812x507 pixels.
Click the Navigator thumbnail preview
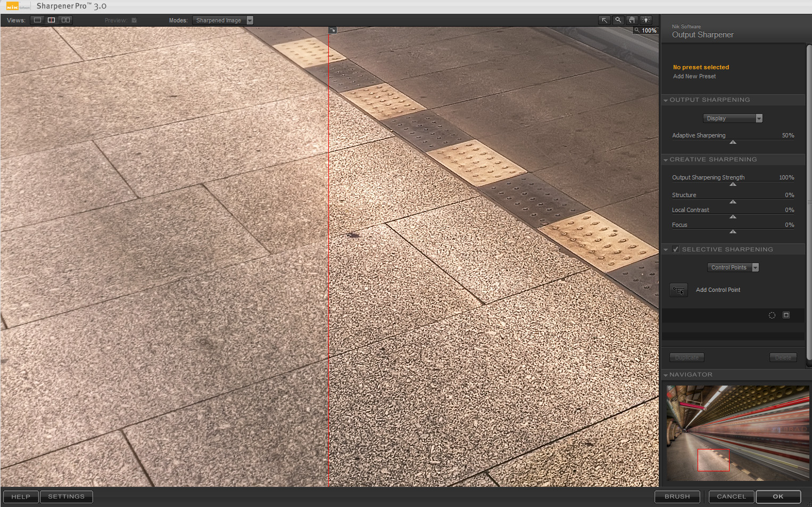(x=738, y=433)
